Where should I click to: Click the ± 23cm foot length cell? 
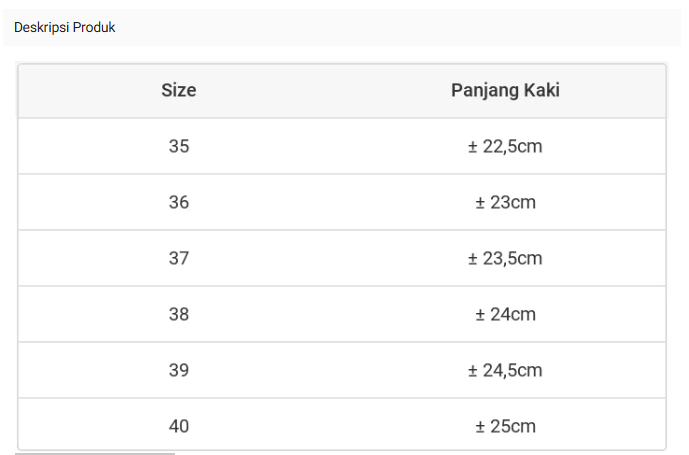click(x=505, y=203)
